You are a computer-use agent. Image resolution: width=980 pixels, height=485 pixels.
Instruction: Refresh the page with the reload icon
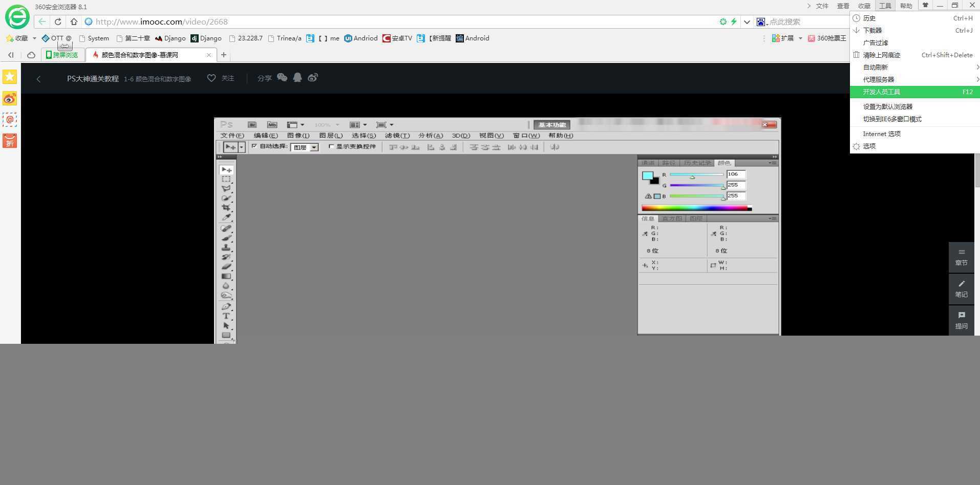click(58, 21)
